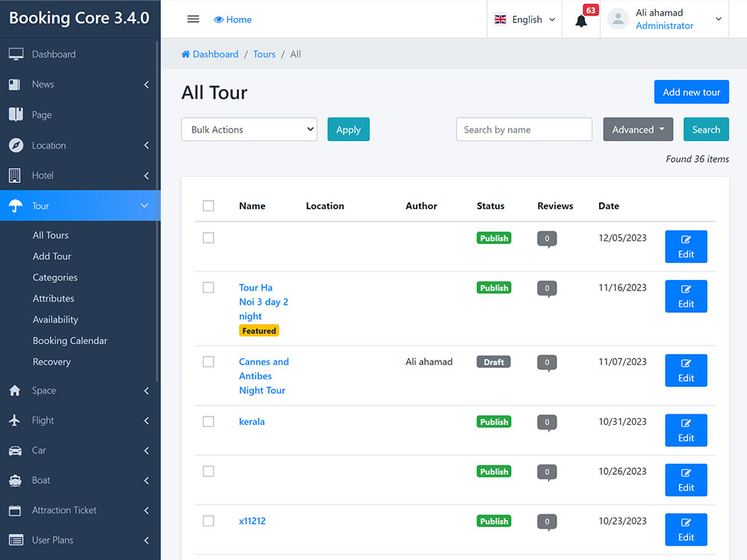This screenshot has height=560, width=747.
Task: Click the Add new tour button
Action: click(691, 92)
